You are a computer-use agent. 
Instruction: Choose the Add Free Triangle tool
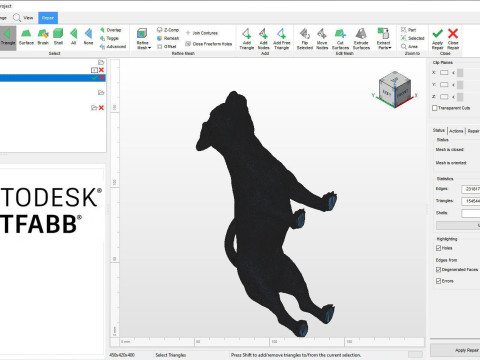click(282, 39)
